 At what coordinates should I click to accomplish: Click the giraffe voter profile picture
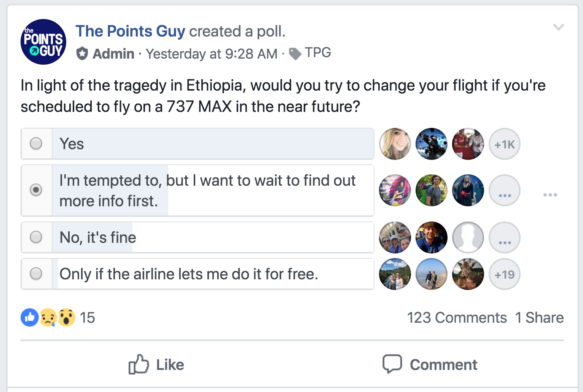pos(468,274)
